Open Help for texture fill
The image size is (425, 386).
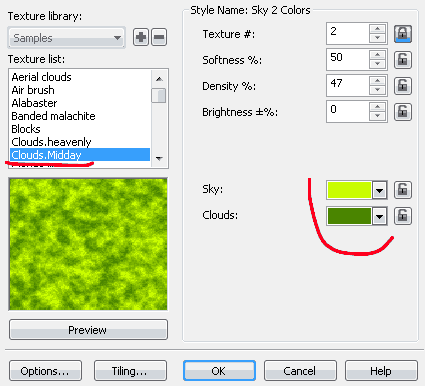click(x=381, y=371)
